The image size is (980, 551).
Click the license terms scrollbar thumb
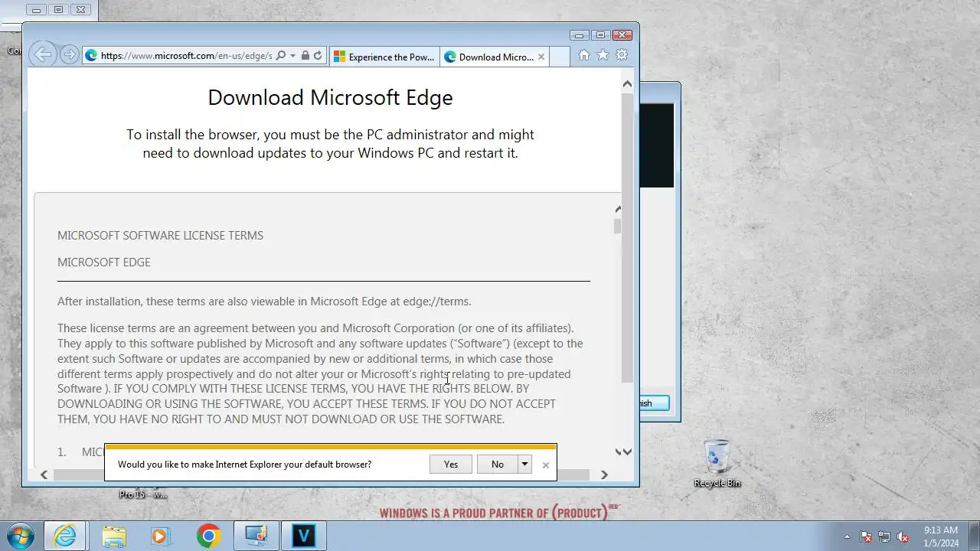pos(617,227)
